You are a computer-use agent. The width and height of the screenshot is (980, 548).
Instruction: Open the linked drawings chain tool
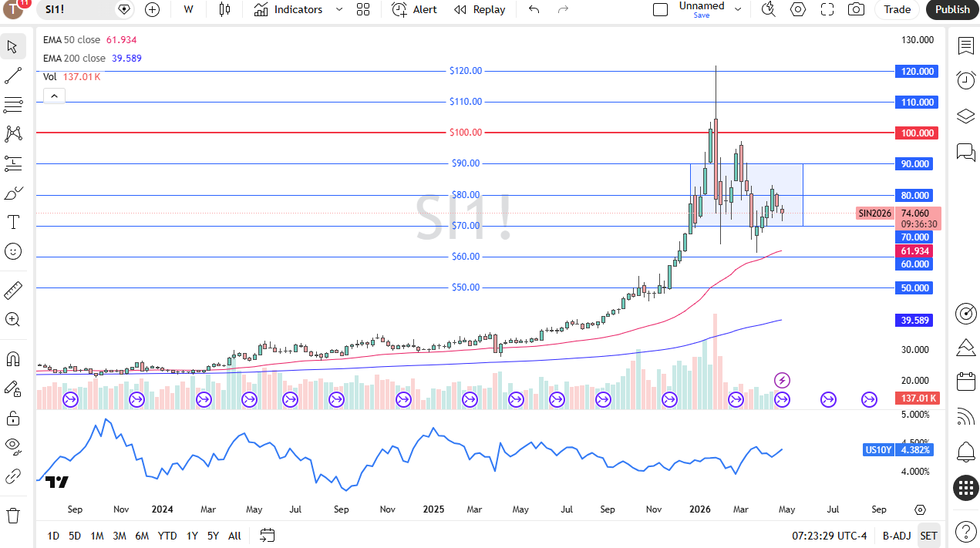coord(12,476)
